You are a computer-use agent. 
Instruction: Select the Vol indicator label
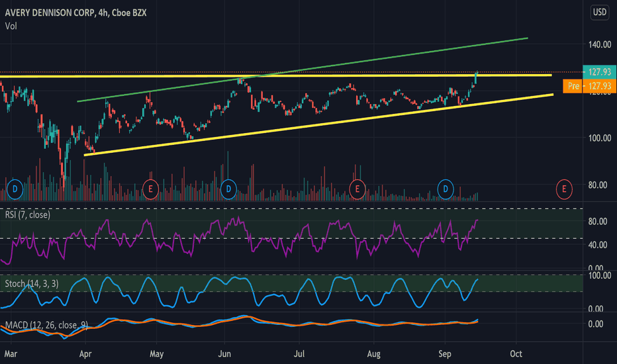(x=11, y=26)
